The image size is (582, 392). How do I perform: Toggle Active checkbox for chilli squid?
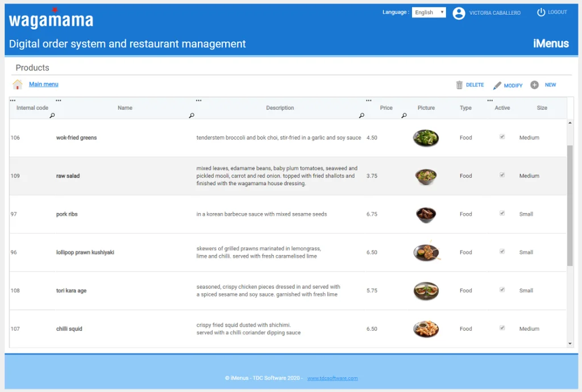(502, 328)
